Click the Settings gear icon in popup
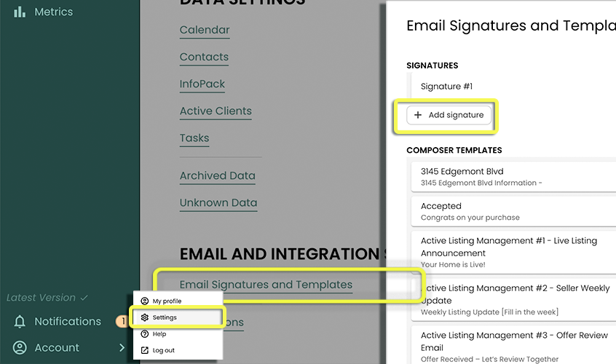Image resolution: width=616 pixels, height=364 pixels. click(x=144, y=317)
